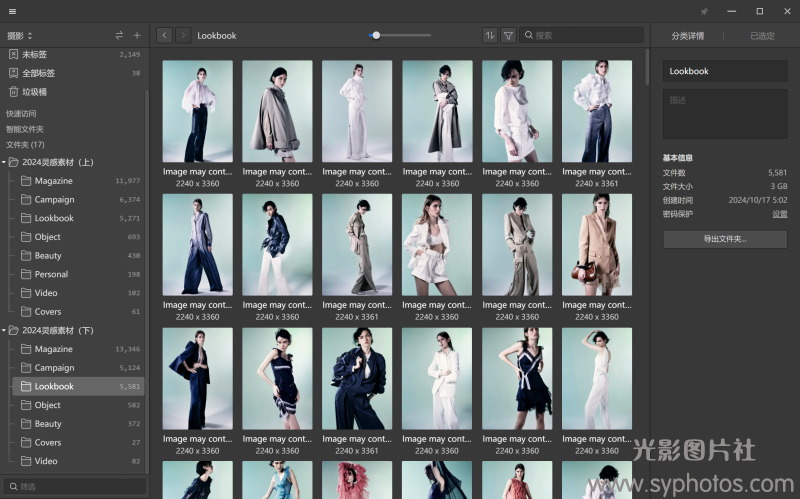The width and height of the screenshot is (800, 499).
Task: Click the switch library arrows icon
Action: (x=119, y=35)
